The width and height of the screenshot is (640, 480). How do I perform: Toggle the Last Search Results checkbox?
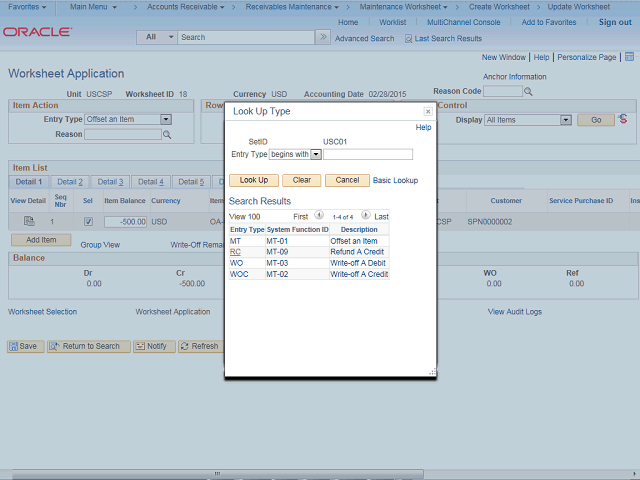pos(408,38)
